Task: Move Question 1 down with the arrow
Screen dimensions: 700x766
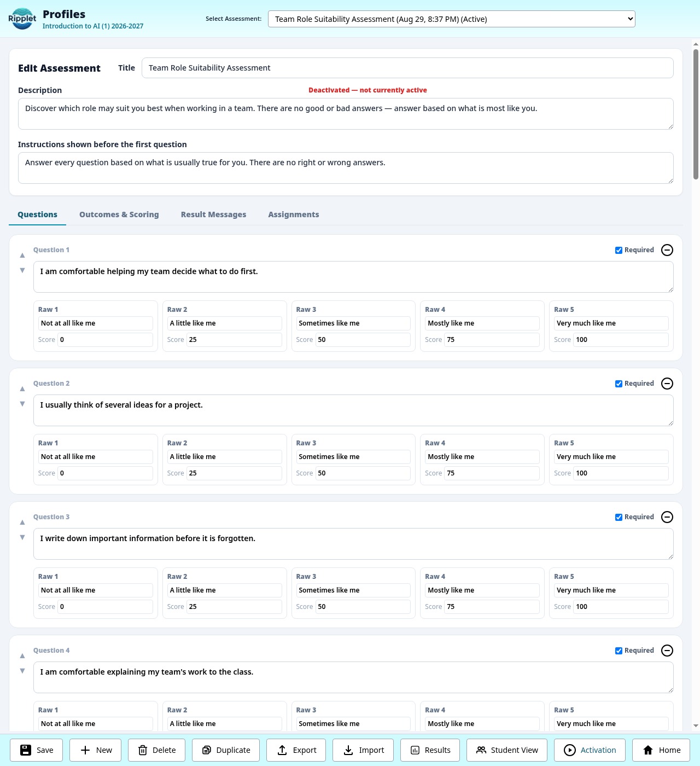Action: 22,270
